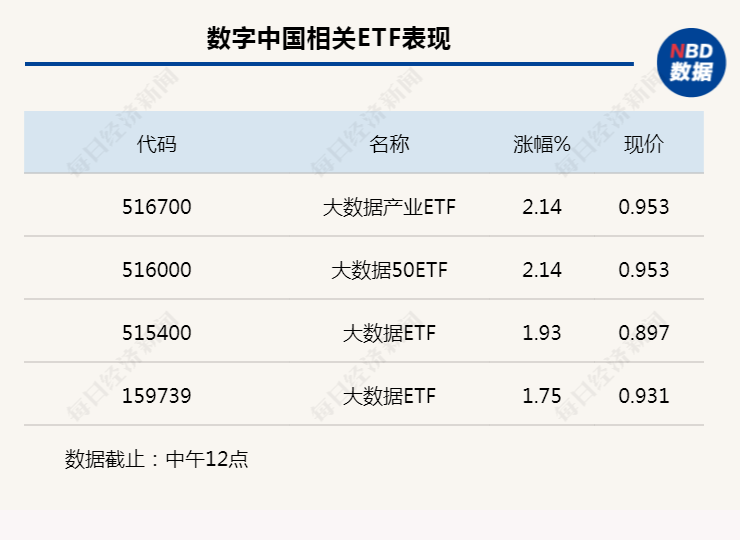Select the 代码 column header
Screen dimensions: 740x540
pyautogui.click(x=156, y=144)
